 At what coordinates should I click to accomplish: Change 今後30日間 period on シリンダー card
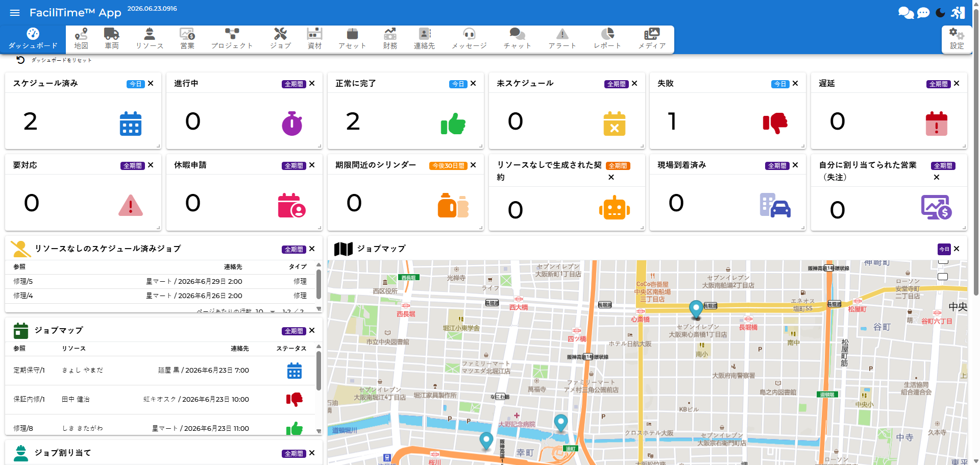[448, 166]
